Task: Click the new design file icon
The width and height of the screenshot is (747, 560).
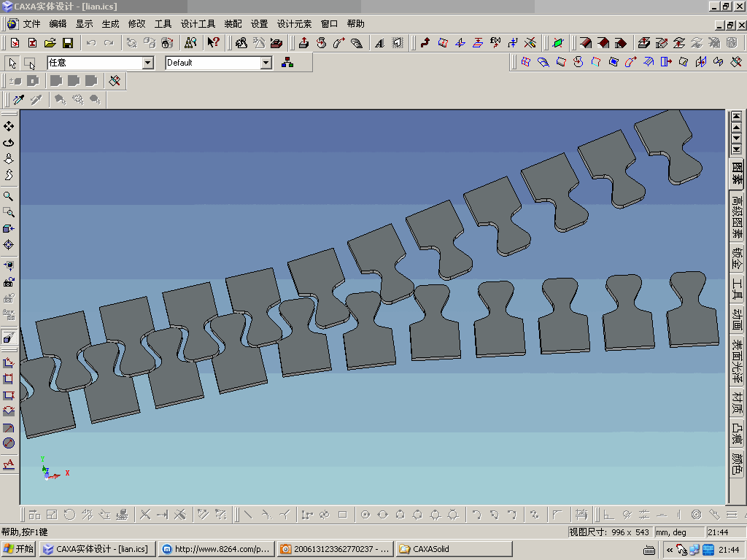Action: point(15,43)
